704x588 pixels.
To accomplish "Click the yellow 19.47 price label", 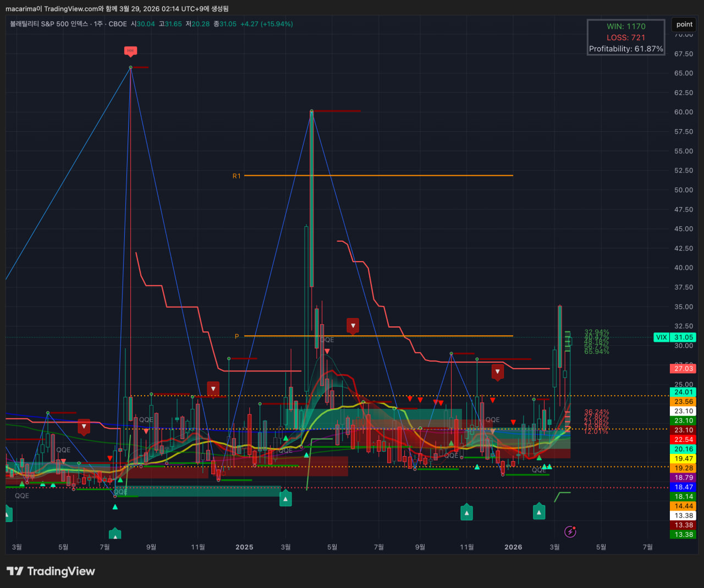I will [x=684, y=458].
